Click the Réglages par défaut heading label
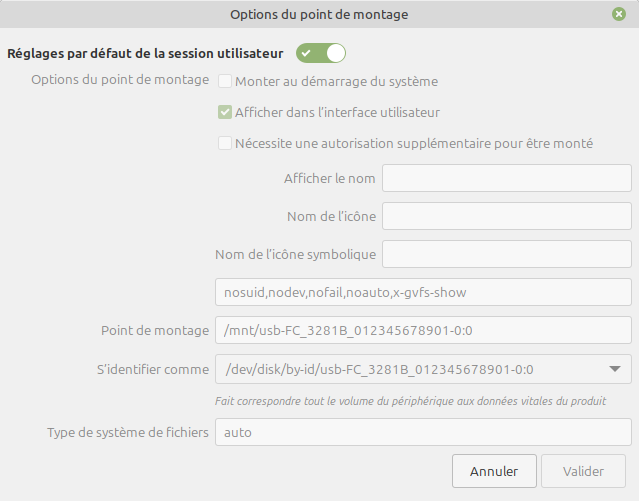The height and width of the screenshot is (501, 639). point(146,52)
